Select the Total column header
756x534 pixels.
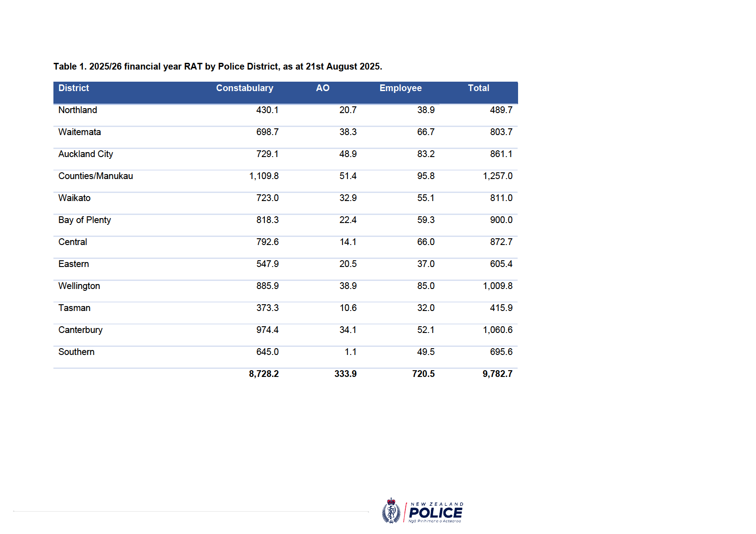pos(479,88)
